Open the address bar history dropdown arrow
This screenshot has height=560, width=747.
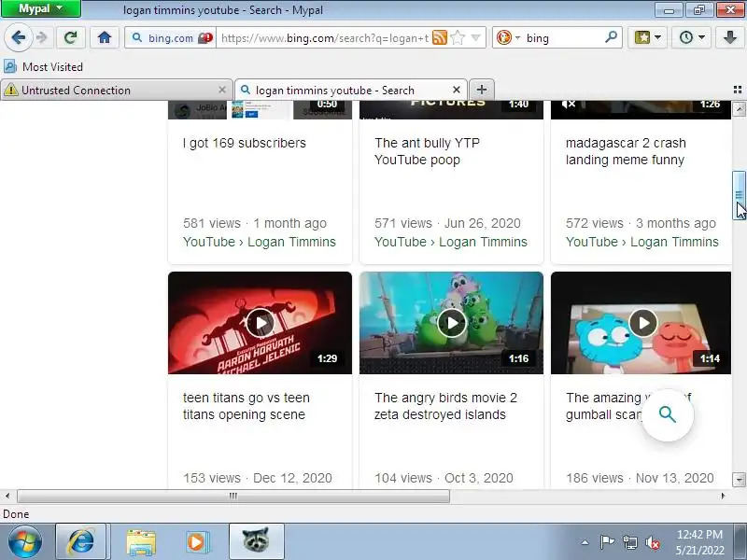(475, 37)
